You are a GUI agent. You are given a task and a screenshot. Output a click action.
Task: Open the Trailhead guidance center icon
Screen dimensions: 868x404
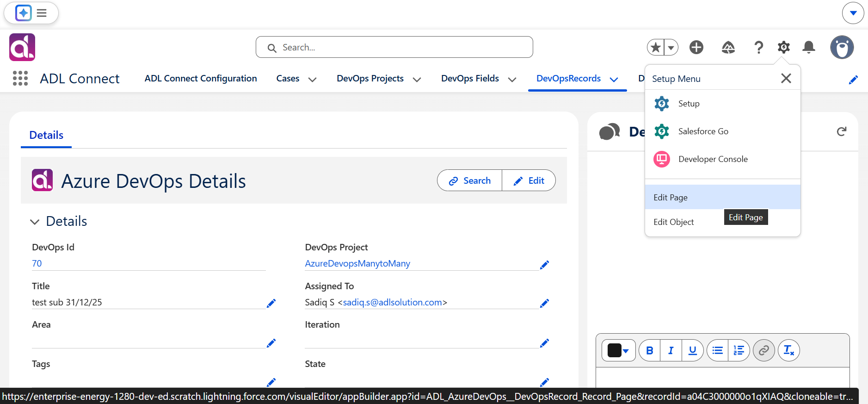click(728, 47)
